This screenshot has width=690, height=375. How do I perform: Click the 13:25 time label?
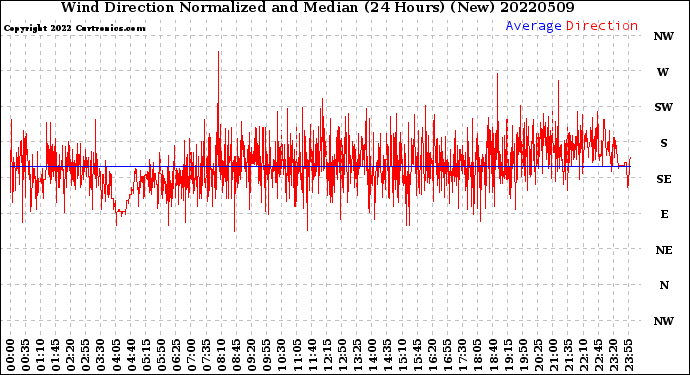357,355
